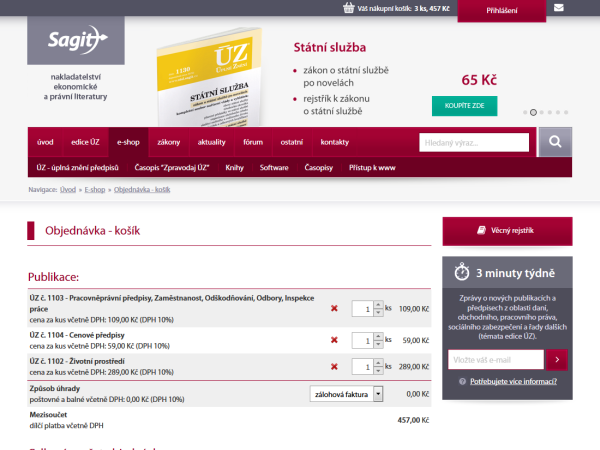The height and width of the screenshot is (450, 600).
Task: Remove ÚZ č. 1104 Cenové předpisy item
Action: pos(334,340)
